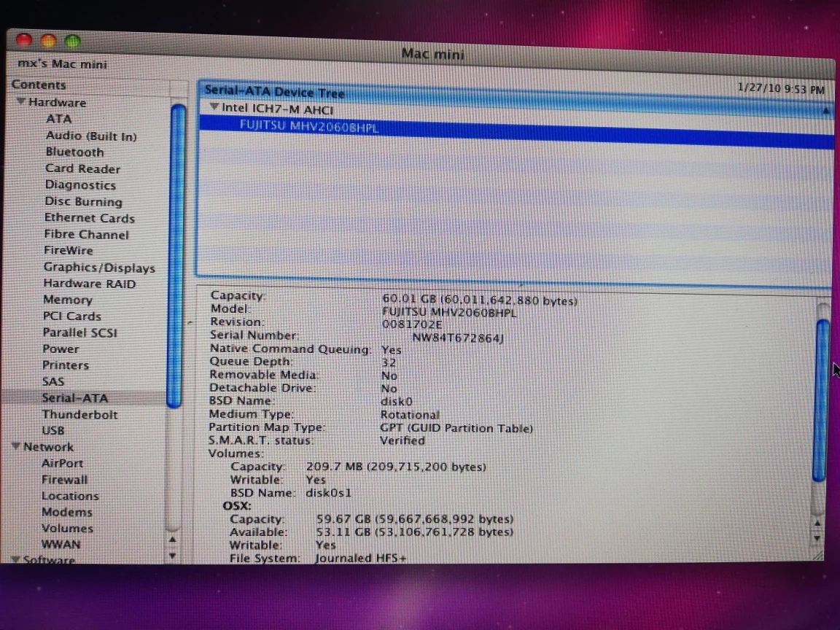The image size is (840, 630).
Task: Zoom the window with green button
Action: pos(72,41)
